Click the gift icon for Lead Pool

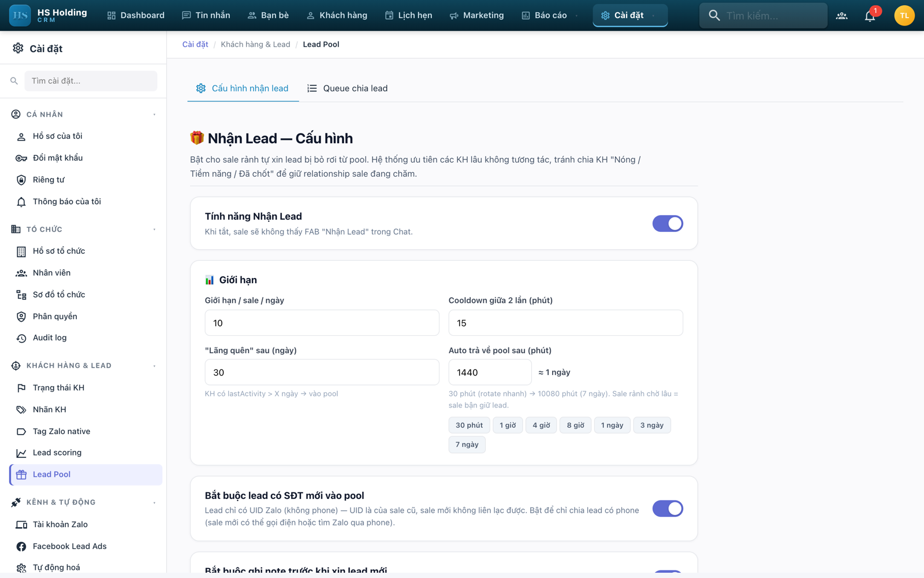click(x=21, y=475)
